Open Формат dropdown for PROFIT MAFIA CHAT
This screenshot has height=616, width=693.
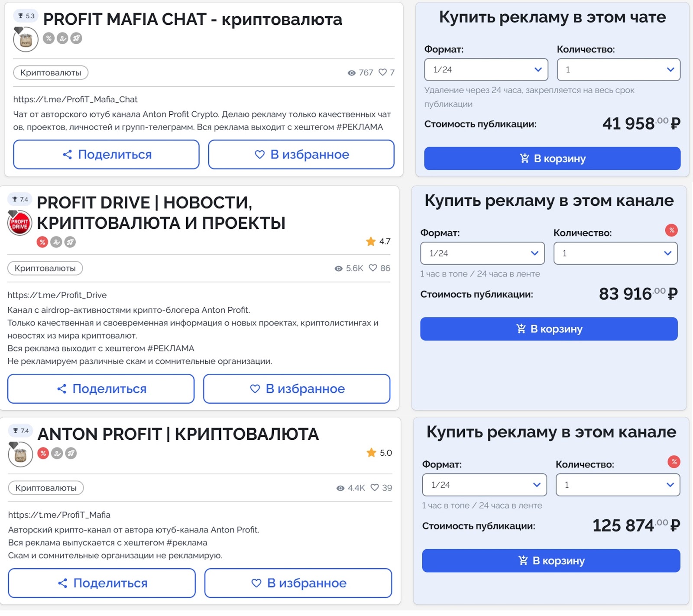click(x=486, y=70)
